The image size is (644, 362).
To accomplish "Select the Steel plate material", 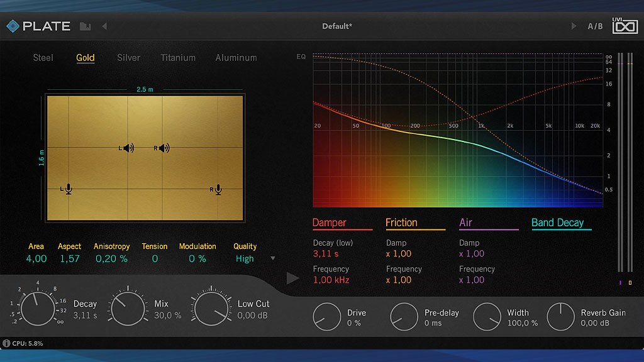I will tap(43, 58).
